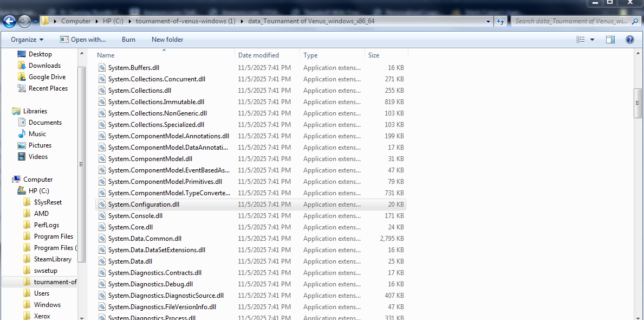Click the Videos library icon
The height and width of the screenshot is (320, 644).
(x=22, y=157)
